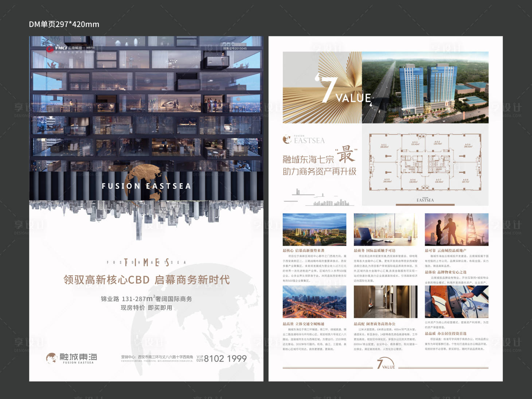Click heading '最体验 品牌物业安心之选'

click(x=446, y=272)
